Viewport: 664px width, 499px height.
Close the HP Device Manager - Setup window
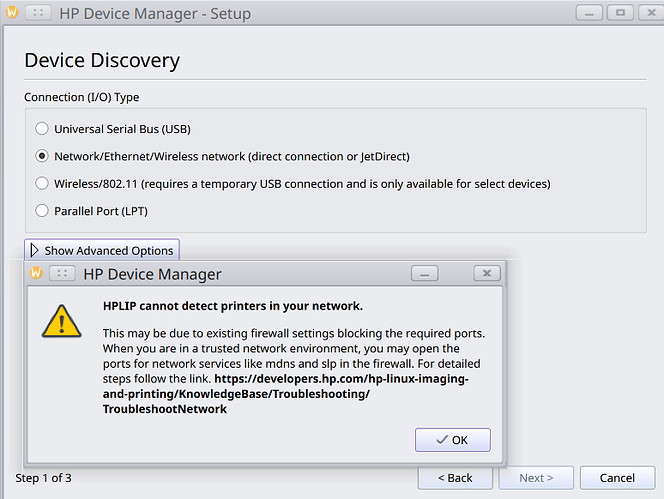pyautogui.click(x=652, y=13)
